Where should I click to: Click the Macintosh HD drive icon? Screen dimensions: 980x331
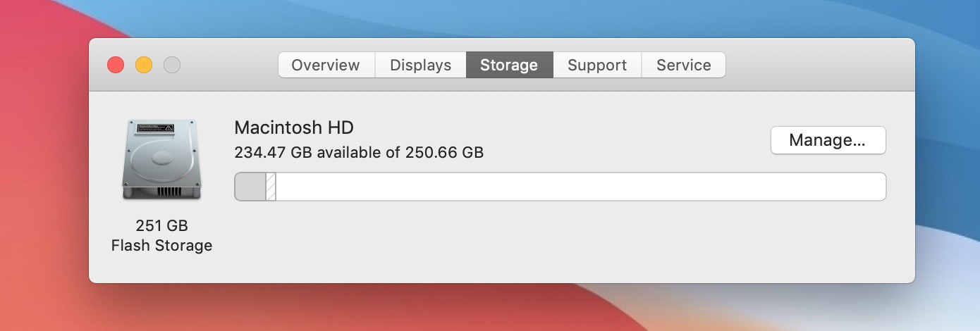tap(161, 160)
